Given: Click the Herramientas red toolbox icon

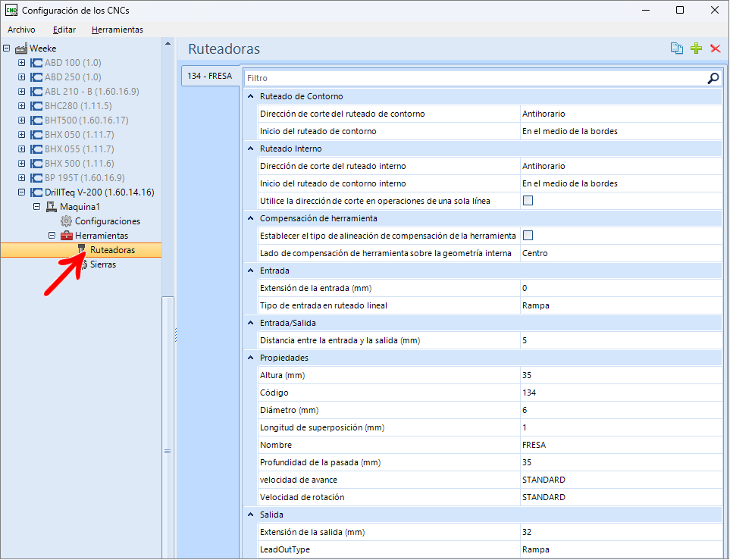Looking at the screenshot, I should [x=67, y=236].
